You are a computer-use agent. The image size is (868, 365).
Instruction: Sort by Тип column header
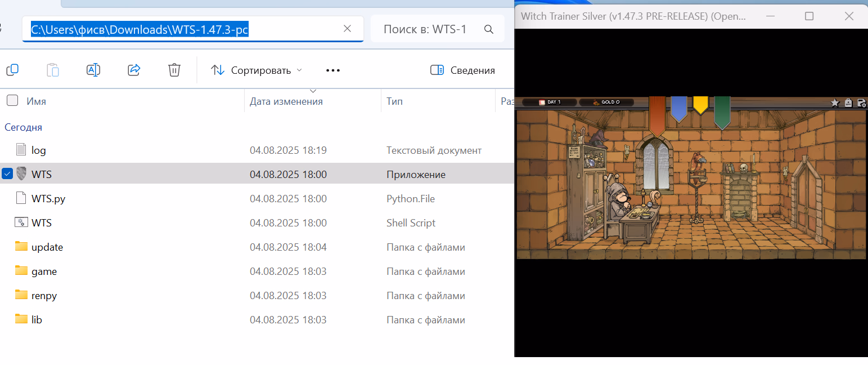point(394,101)
